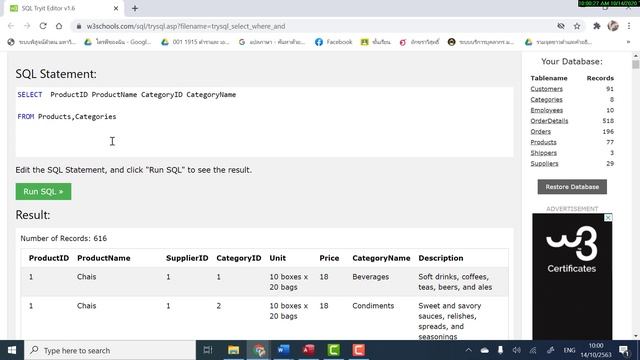Click the w3 Certificates advertisement

572,276
